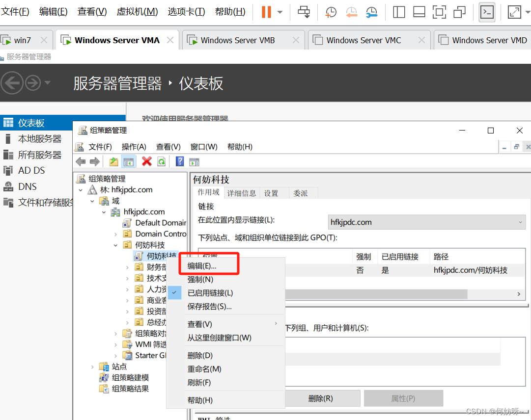The image size is (531, 420).
Task: Open the hfkjpdc.com location dropdown
Action: 426,222
